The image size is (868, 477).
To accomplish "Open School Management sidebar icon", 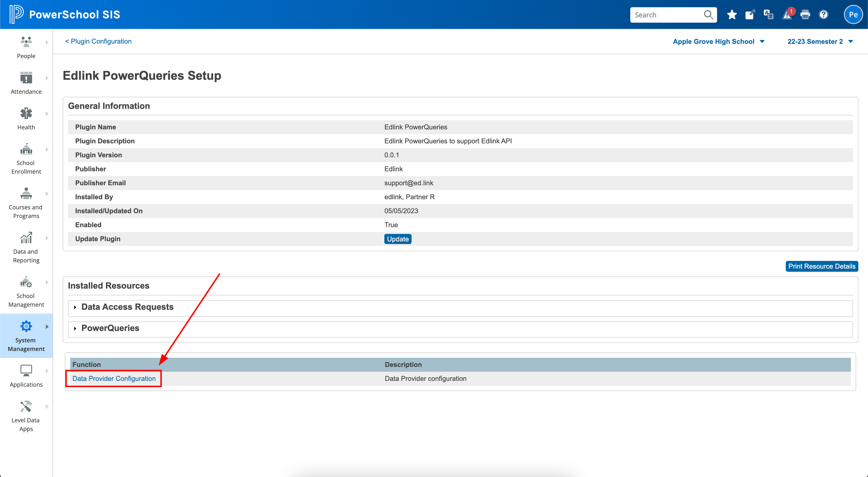I will (x=26, y=282).
